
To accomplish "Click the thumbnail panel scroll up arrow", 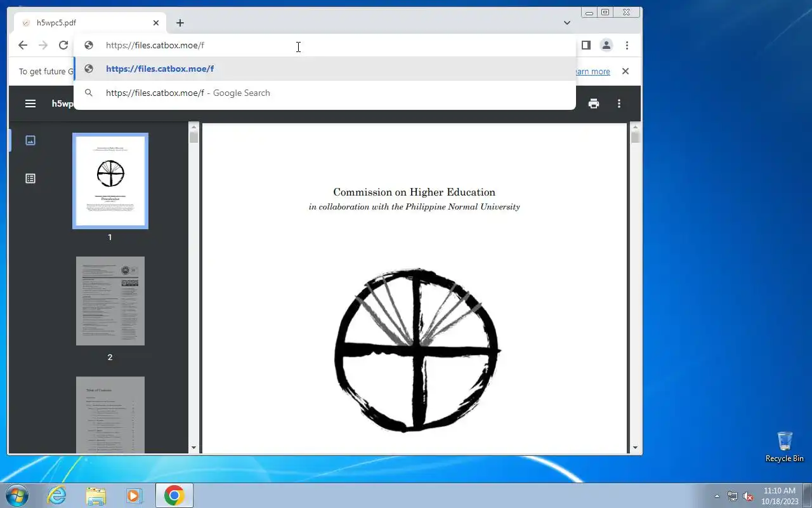I will pyautogui.click(x=193, y=126).
